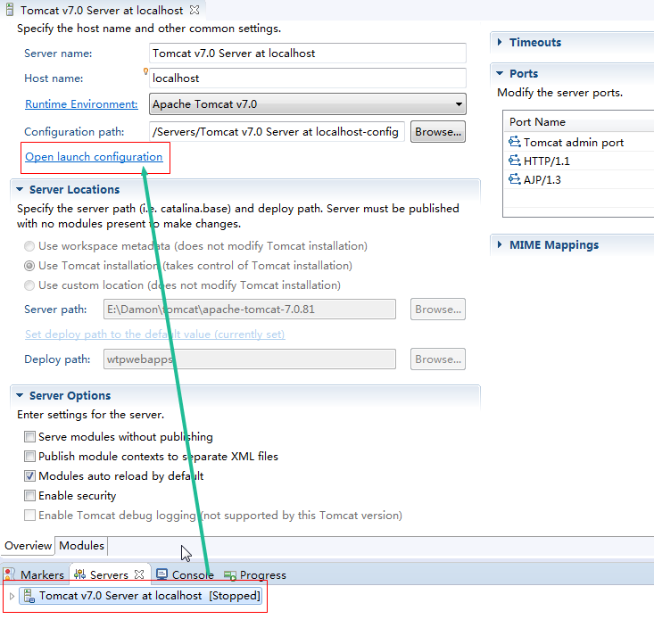Image resolution: width=654 pixels, height=644 pixels.
Task: Click the Host name input field
Action: [308, 78]
